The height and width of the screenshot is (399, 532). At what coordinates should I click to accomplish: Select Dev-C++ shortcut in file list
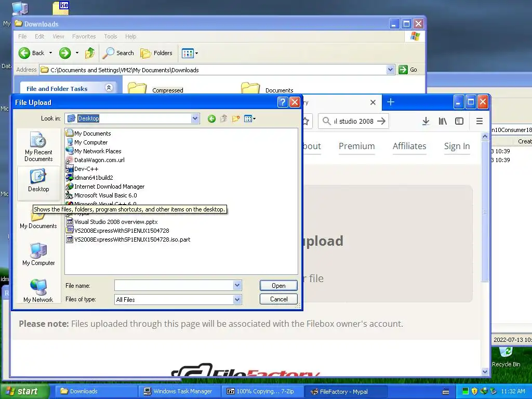coord(82,169)
